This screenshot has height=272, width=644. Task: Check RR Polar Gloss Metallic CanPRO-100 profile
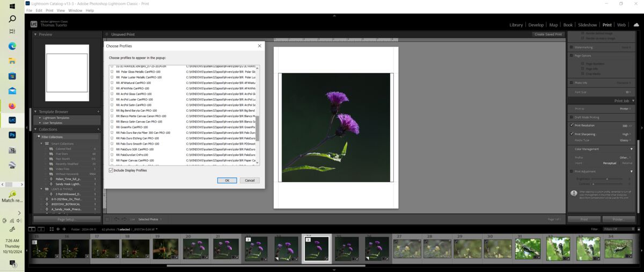coord(112,71)
